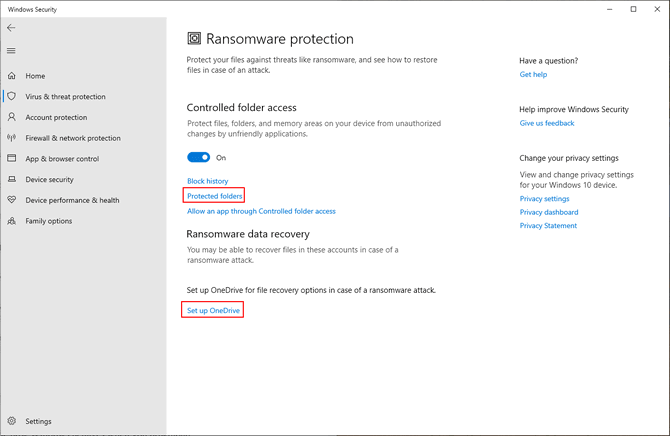The height and width of the screenshot is (436, 670).
Task: Open the Get help link
Action: click(x=533, y=75)
